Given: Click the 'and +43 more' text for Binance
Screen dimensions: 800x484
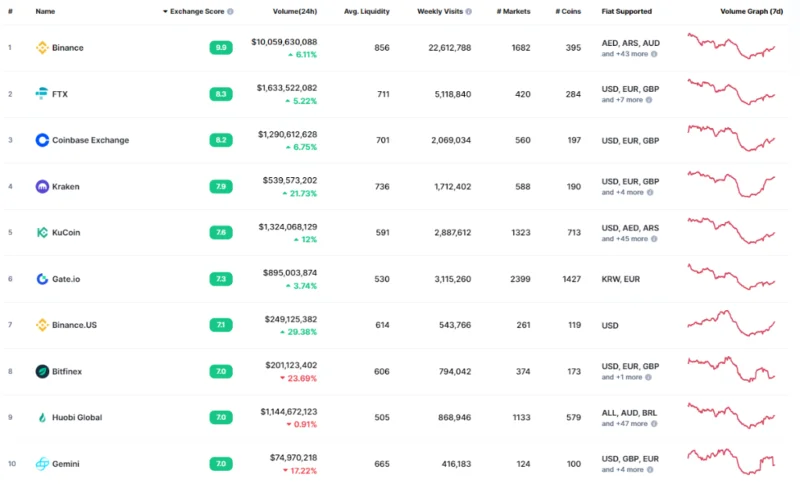Looking at the screenshot, I should click(624, 54).
